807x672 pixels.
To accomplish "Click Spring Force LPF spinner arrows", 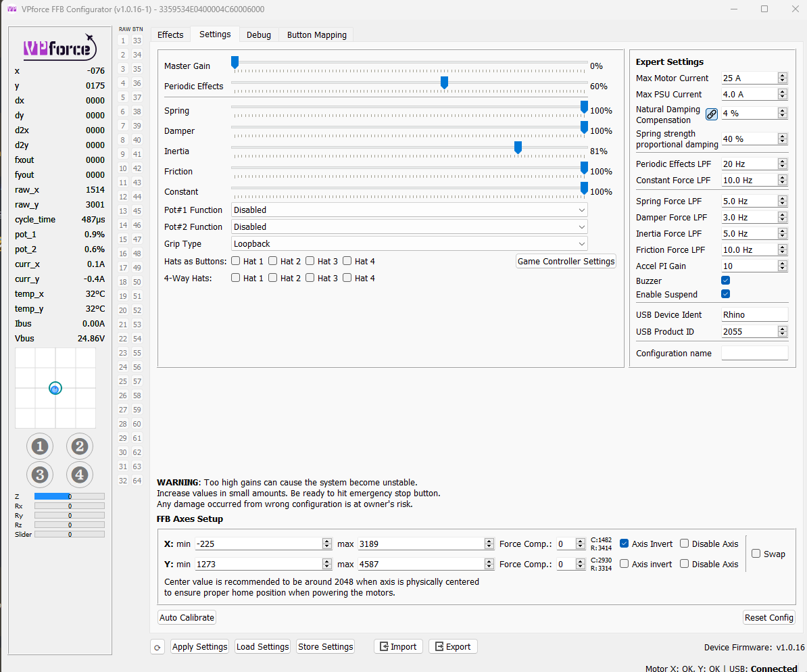I will 783,201.
